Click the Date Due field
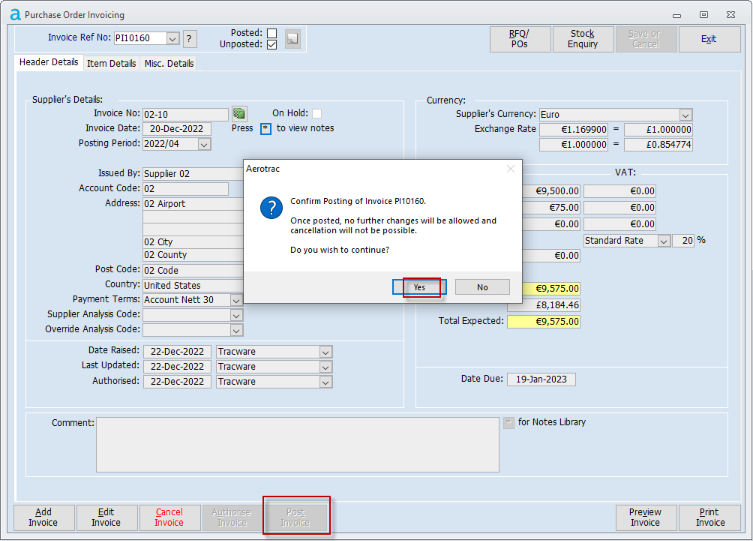Screen dimensions: 753x541 (541, 380)
